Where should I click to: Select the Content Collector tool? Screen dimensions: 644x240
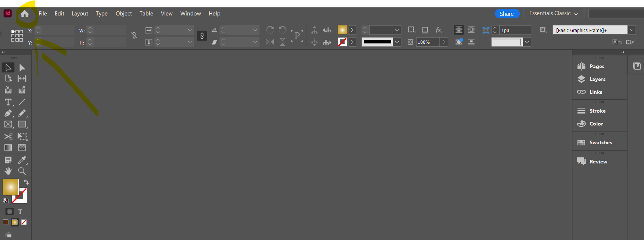coord(8,90)
